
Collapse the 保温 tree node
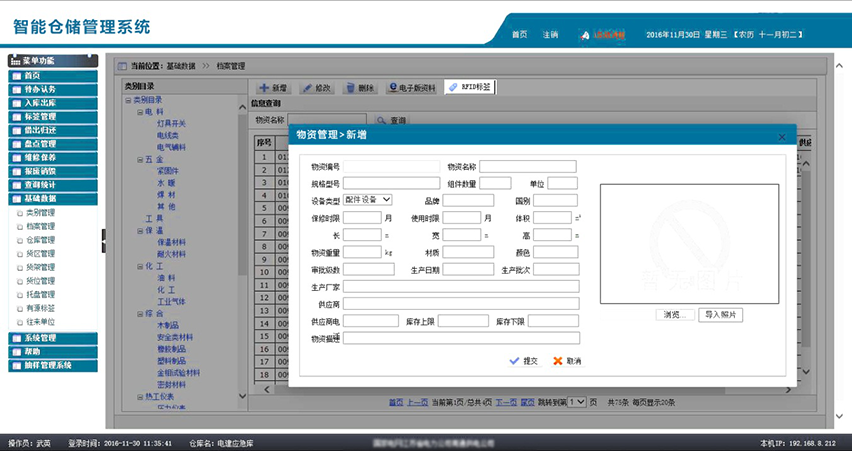pos(140,231)
